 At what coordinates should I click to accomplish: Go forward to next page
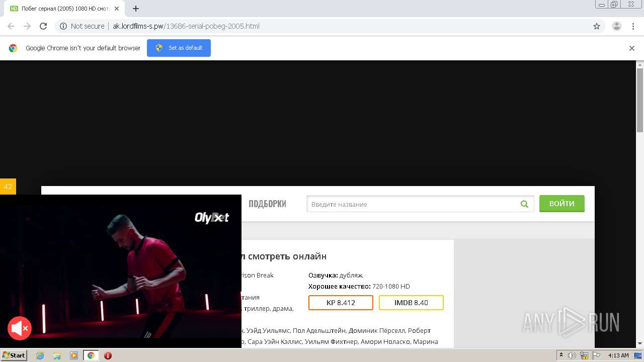coord(27,26)
